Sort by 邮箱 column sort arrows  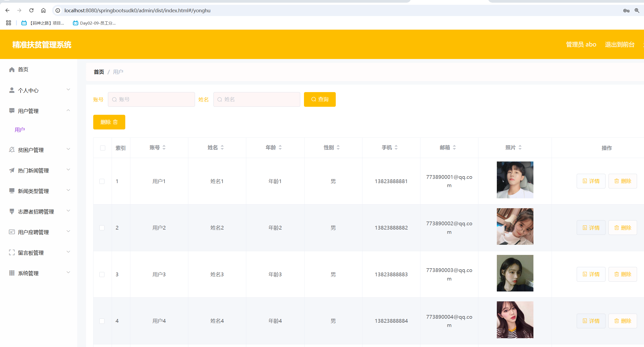[x=454, y=147]
